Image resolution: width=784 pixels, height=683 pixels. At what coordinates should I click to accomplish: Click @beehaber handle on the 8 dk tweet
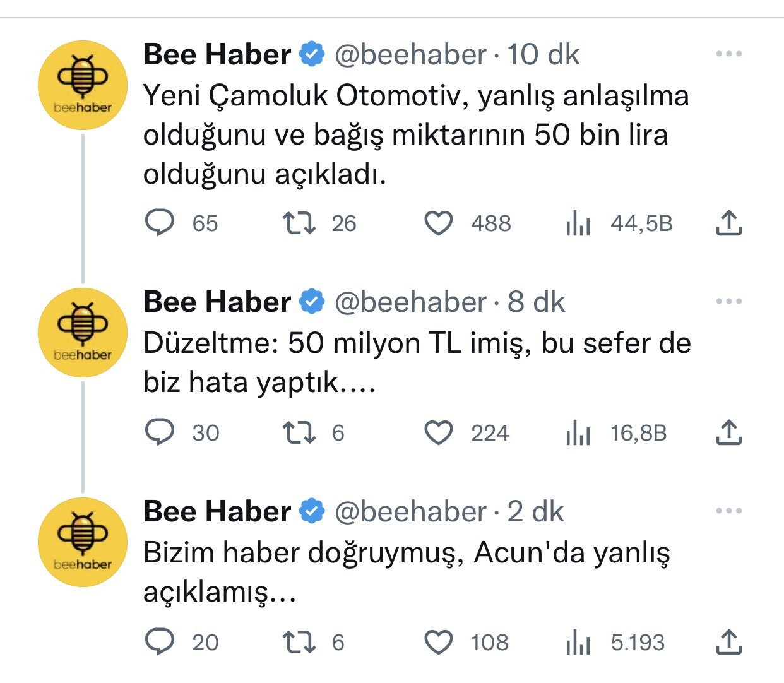pos(410,302)
